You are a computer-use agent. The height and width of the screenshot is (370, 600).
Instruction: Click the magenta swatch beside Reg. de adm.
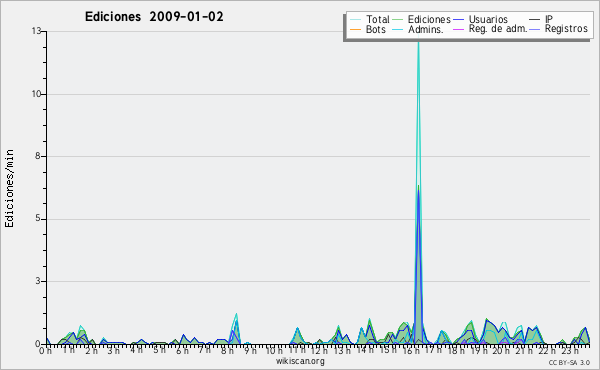(458, 29)
